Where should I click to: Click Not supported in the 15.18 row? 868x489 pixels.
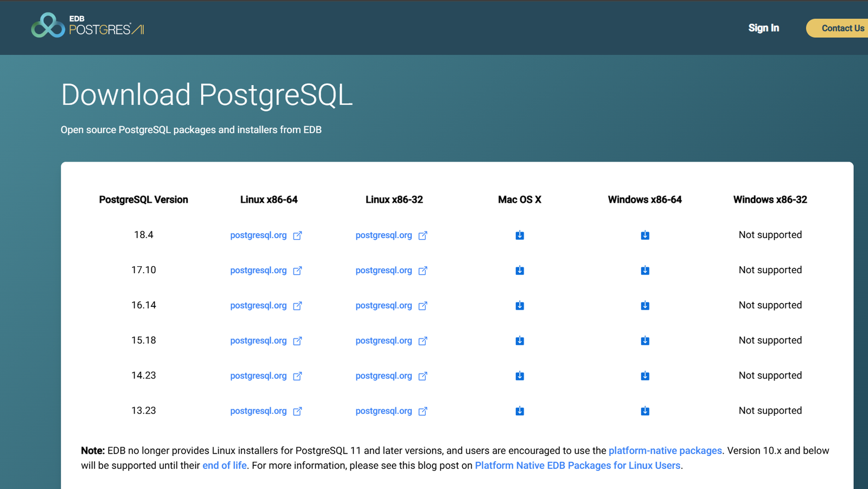click(770, 340)
